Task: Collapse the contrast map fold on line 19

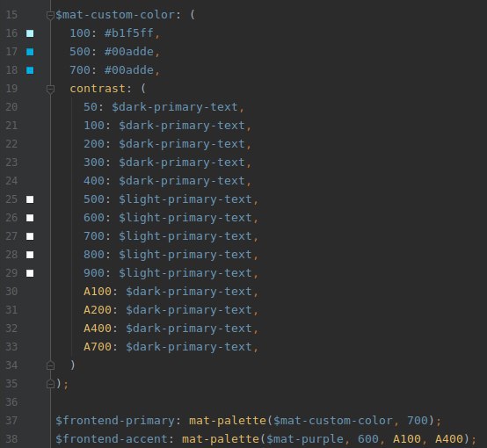Action: tap(50, 89)
